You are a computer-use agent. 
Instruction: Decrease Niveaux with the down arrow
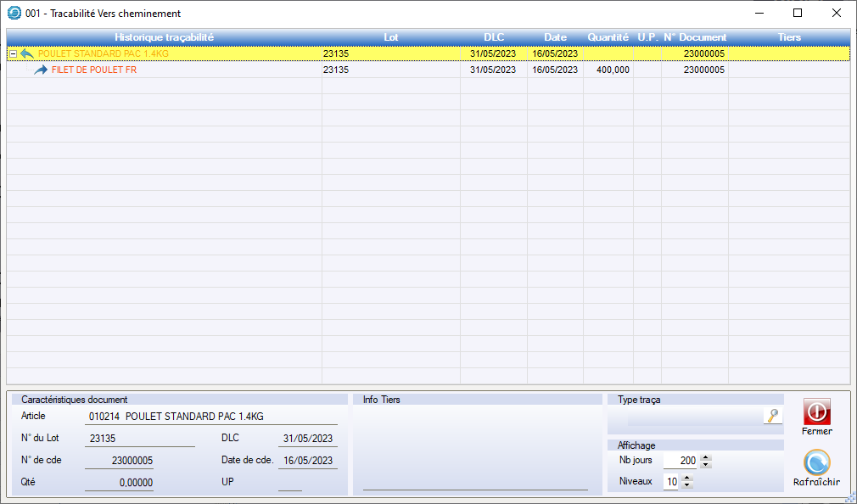(686, 486)
